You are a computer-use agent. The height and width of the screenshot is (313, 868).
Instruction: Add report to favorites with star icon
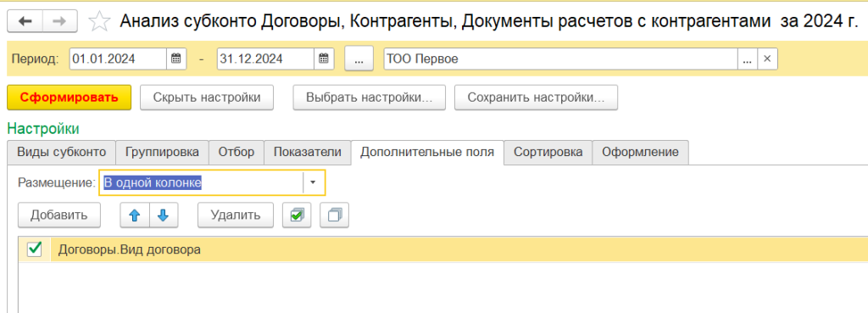(x=99, y=21)
